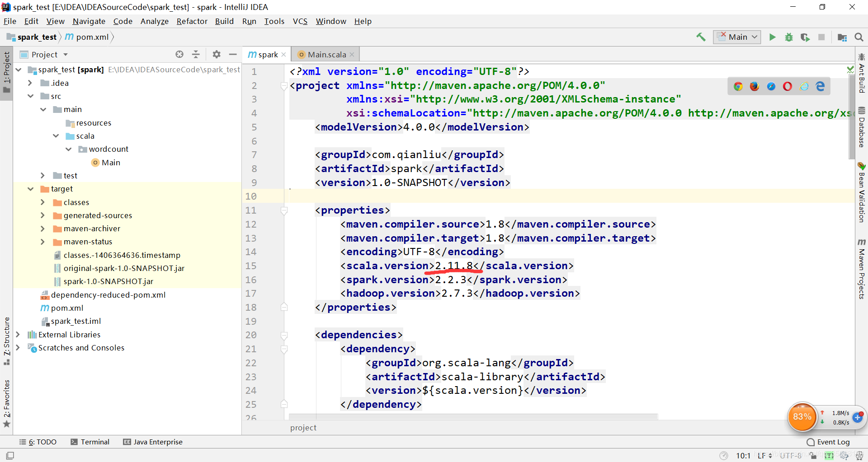Open the File menu
The image size is (868, 462).
[10, 21]
